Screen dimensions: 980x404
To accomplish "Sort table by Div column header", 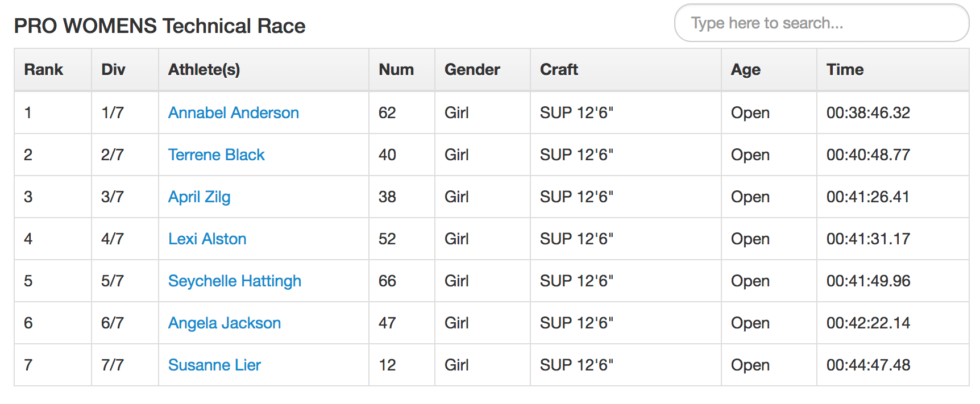I will coord(113,69).
